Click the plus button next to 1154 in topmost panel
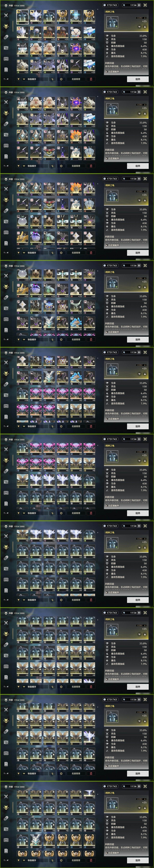 pyautogui.click(x=139, y=5)
